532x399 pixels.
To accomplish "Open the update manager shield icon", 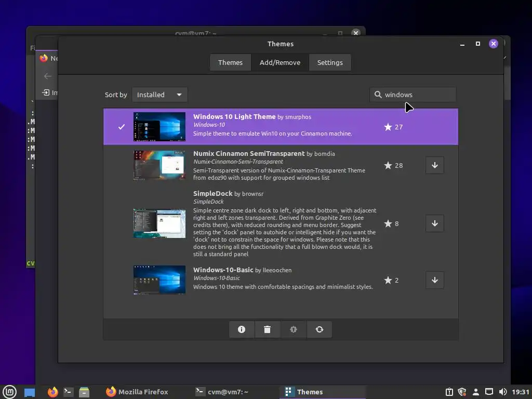I will (462, 392).
